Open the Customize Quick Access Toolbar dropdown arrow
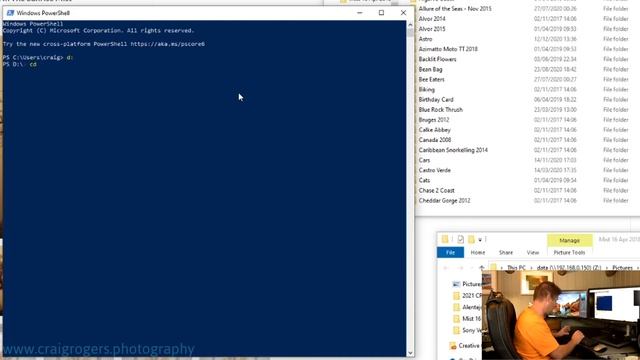The width and height of the screenshot is (640, 360). coord(480,240)
